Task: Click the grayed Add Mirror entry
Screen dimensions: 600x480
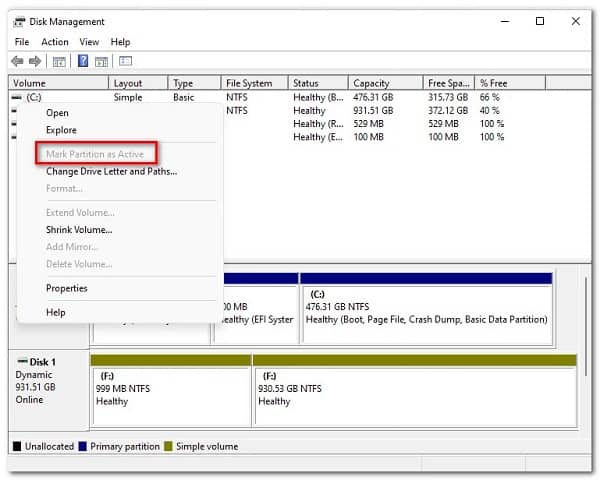Action: point(72,247)
